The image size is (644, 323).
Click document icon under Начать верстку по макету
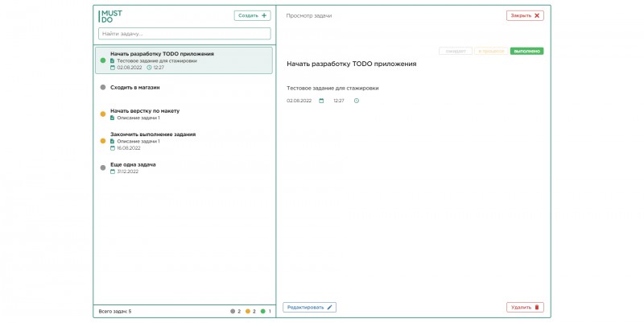pyautogui.click(x=113, y=118)
